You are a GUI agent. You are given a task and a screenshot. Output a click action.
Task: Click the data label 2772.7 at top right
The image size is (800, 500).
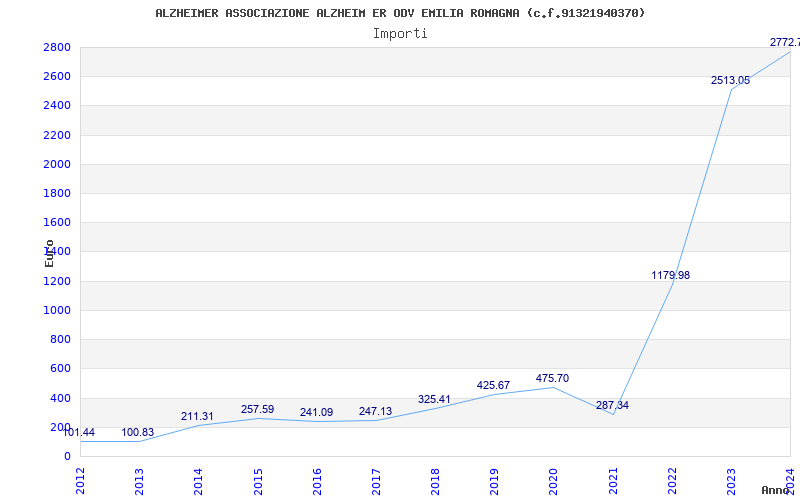[785, 42]
